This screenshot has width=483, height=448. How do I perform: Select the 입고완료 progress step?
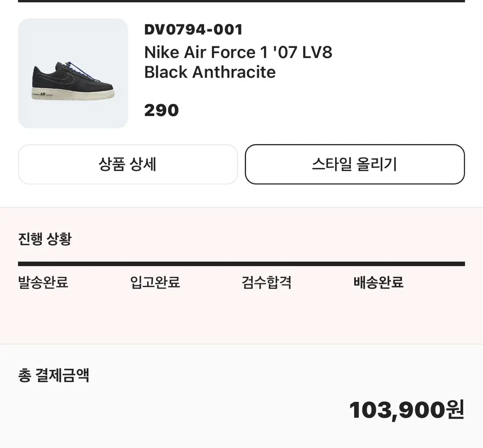pyautogui.click(x=155, y=282)
